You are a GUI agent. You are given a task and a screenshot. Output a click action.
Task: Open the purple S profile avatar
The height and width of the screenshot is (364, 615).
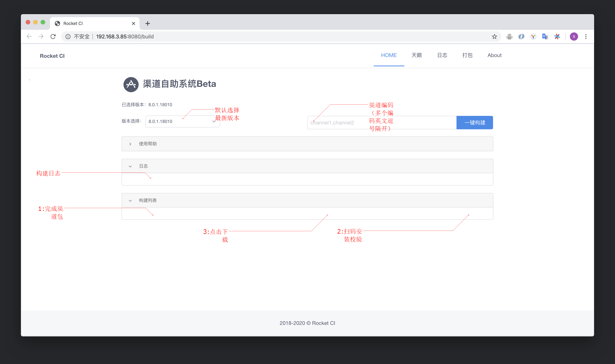574,37
